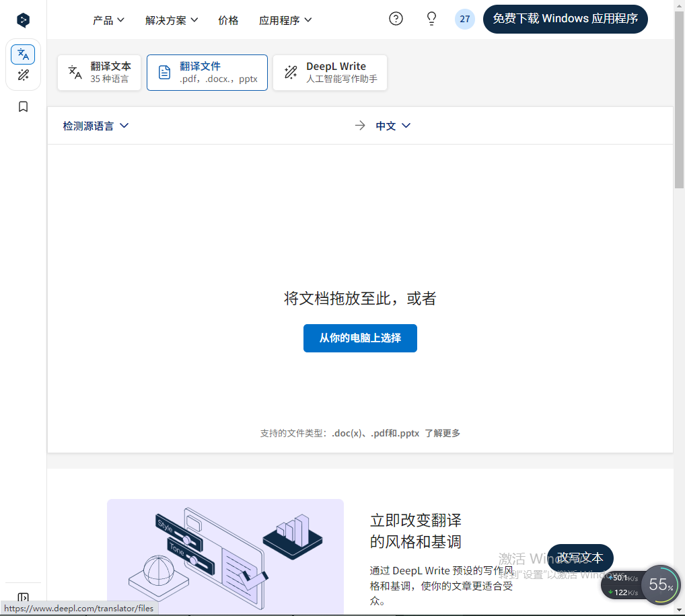Expand the 解决方案 menu
Viewport: 685px width, 616px height.
tap(172, 20)
